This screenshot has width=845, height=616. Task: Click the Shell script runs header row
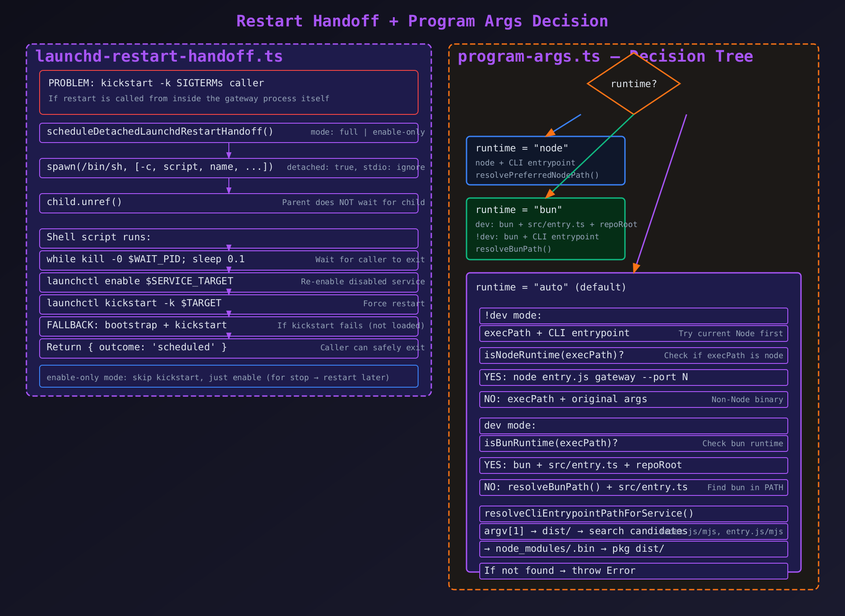228,238
